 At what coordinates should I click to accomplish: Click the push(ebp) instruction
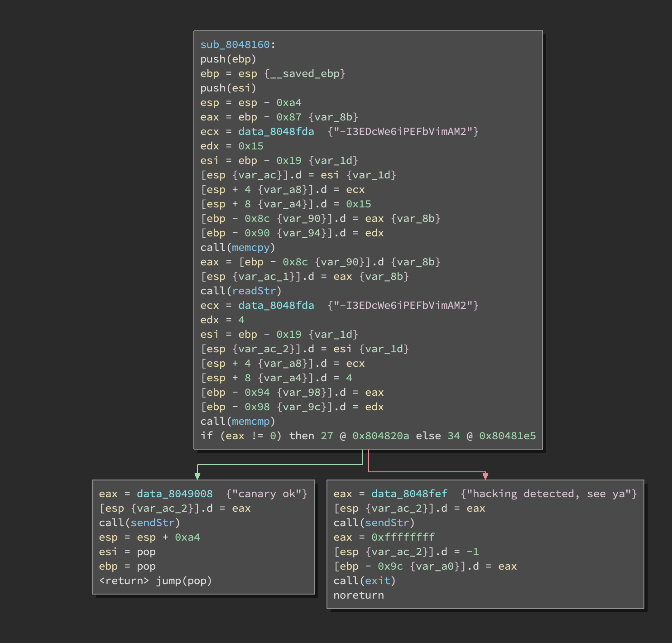point(228,59)
